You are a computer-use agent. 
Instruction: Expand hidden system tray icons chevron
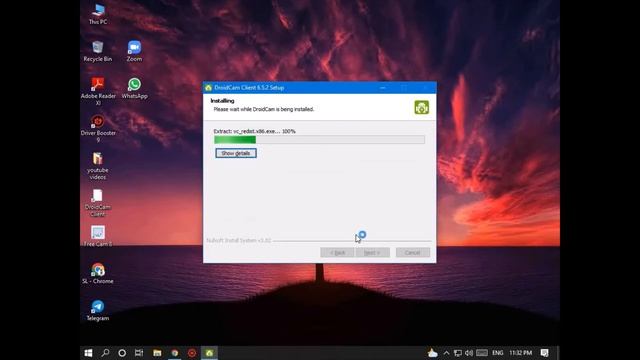pyautogui.click(x=447, y=353)
